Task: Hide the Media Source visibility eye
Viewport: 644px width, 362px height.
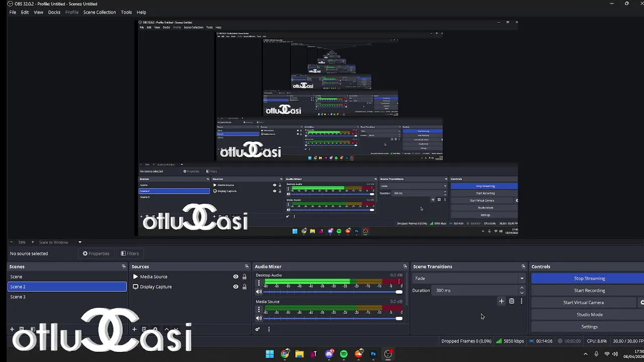Action: tap(235, 277)
